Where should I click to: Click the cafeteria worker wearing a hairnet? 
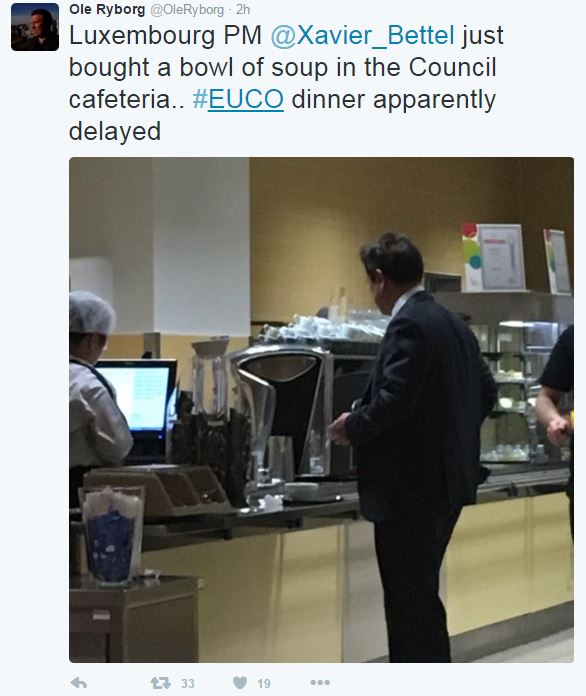[x=99, y=391]
